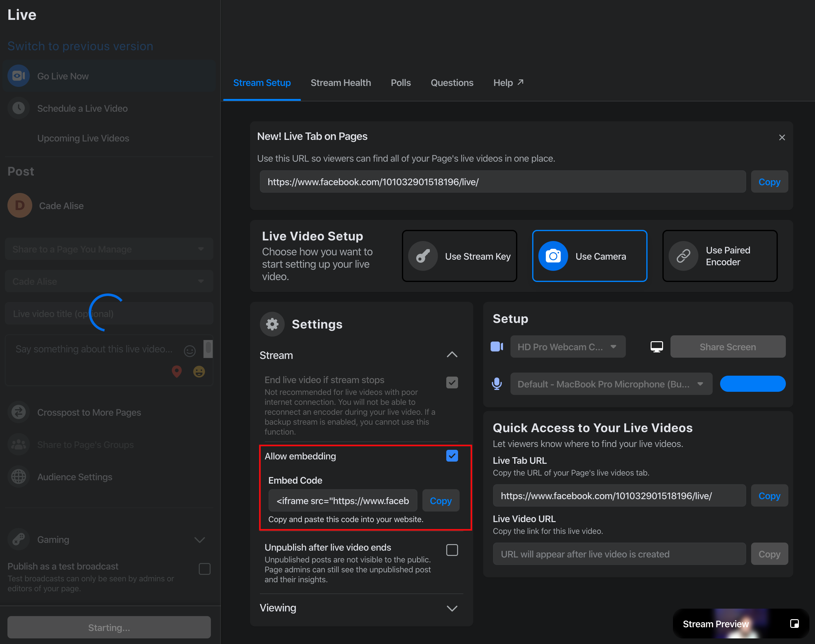Click the screen monitor icon in Setup
This screenshot has height=644, width=815.
tap(657, 347)
